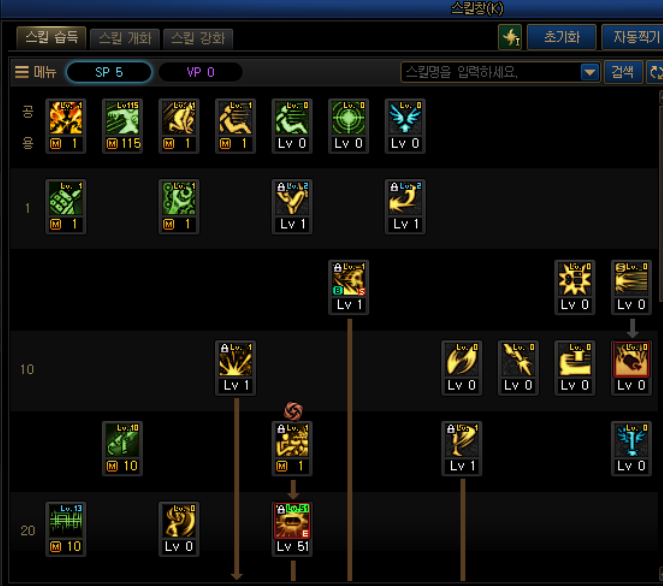
Task: Select the red-bordered Lv 0 skill
Action: coord(631,367)
